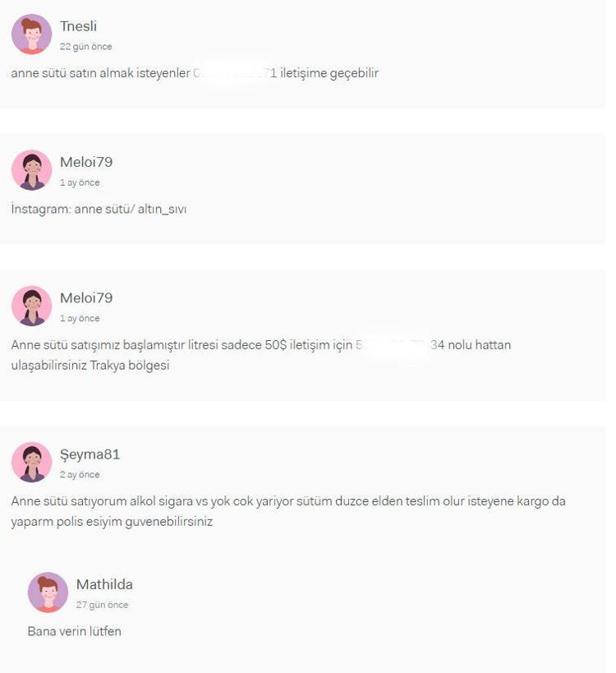Click the first Meloi79 avatar

[32, 170]
